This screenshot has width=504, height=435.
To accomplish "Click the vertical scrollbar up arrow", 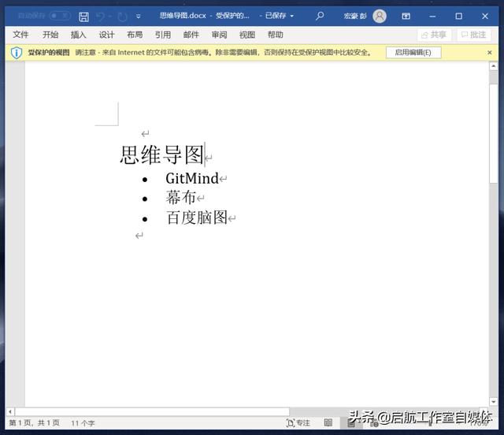I will 494,66.
